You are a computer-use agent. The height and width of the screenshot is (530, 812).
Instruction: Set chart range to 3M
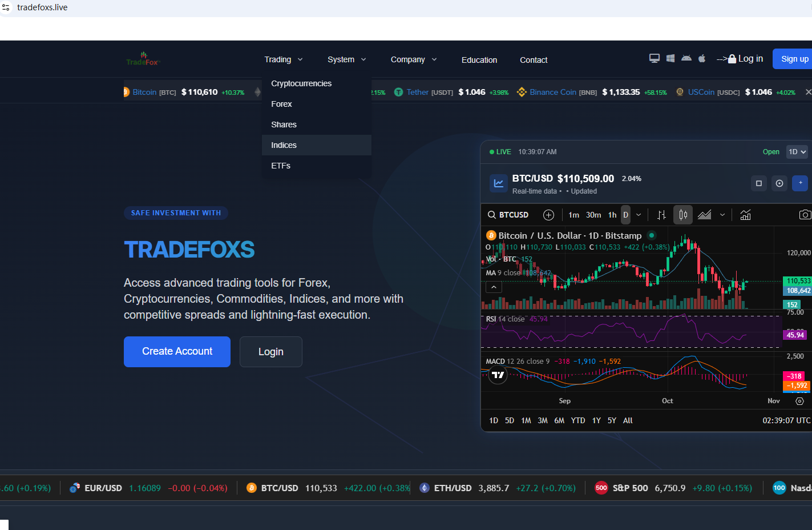click(543, 420)
